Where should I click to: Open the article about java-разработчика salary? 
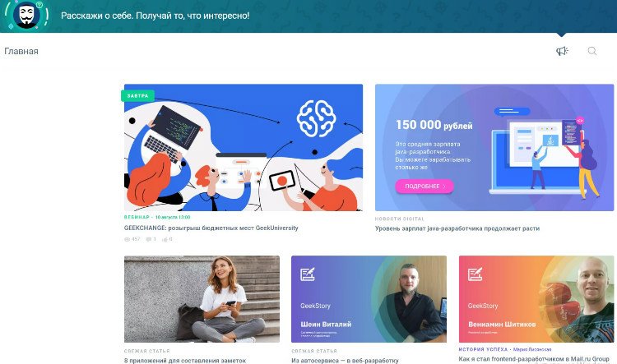click(x=457, y=228)
